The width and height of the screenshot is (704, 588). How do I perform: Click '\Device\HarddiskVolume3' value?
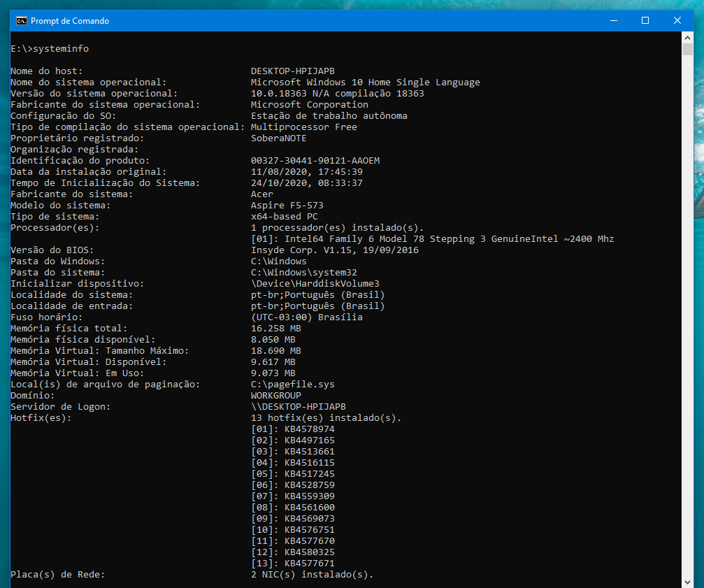coord(315,284)
